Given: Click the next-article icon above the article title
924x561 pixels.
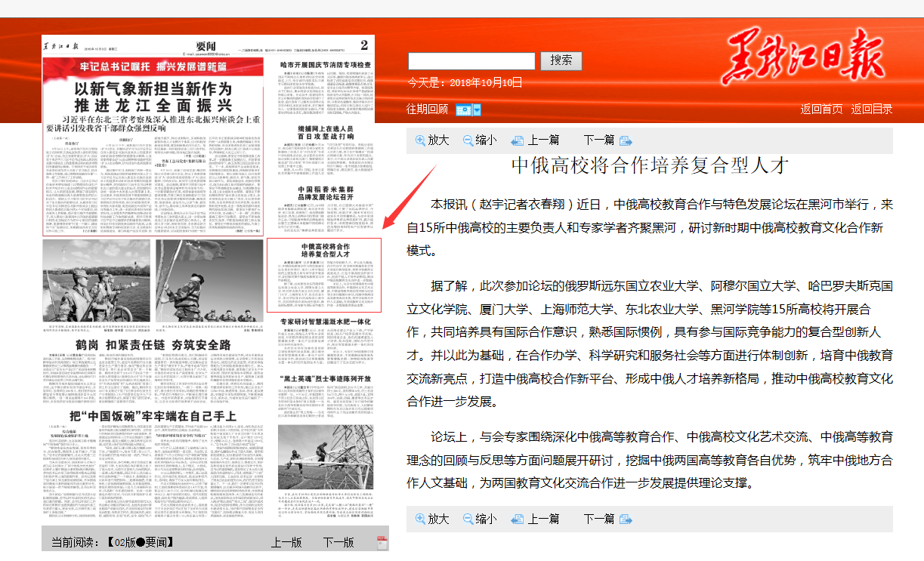Looking at the screenshot, I should (626, 140).
